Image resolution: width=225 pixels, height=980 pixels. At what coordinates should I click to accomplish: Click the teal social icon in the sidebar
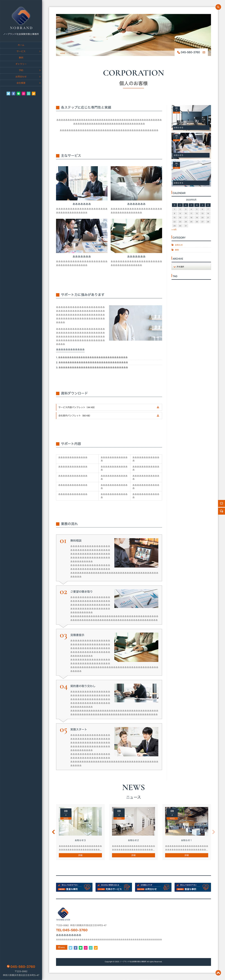29,93
